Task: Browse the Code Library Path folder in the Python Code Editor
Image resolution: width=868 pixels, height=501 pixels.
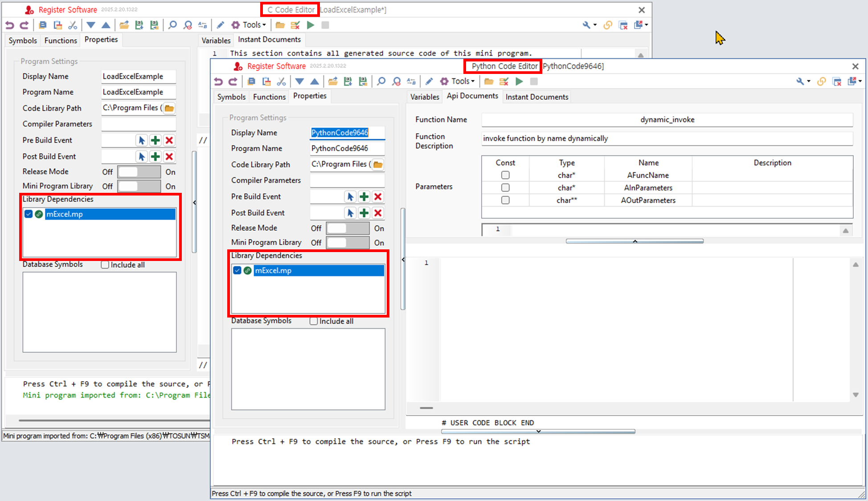Action: coord(378,165)
